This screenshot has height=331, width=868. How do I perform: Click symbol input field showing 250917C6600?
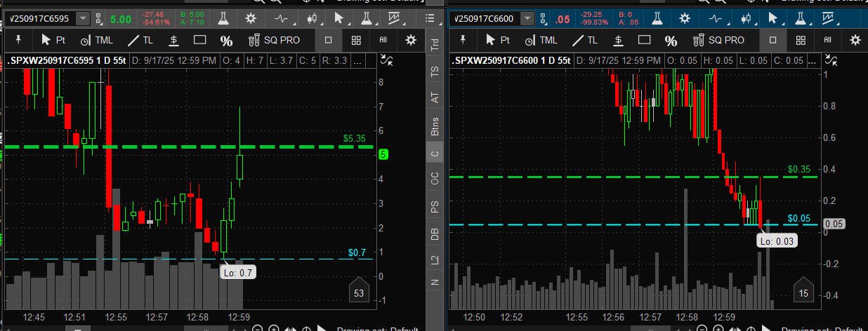(483, 18)
